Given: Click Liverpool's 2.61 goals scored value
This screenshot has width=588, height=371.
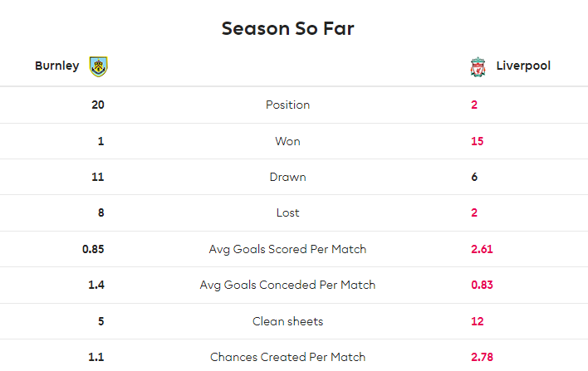Looking at the screenshot, I should pyautogui.click(x=482, y=249).
